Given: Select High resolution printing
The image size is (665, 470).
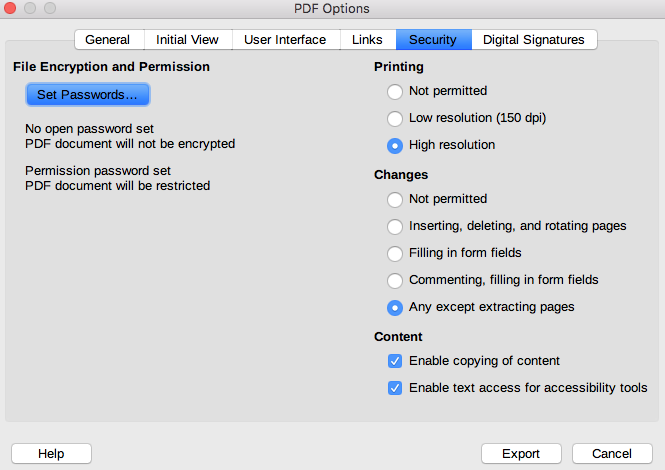Looking at the screenshot, I should [x=395, y=145].
